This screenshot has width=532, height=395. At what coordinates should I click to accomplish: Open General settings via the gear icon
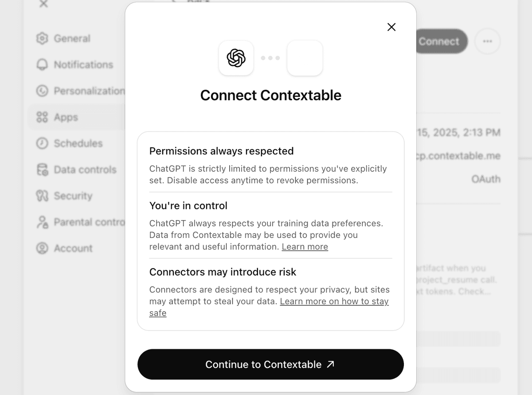(x=42, y=39)
